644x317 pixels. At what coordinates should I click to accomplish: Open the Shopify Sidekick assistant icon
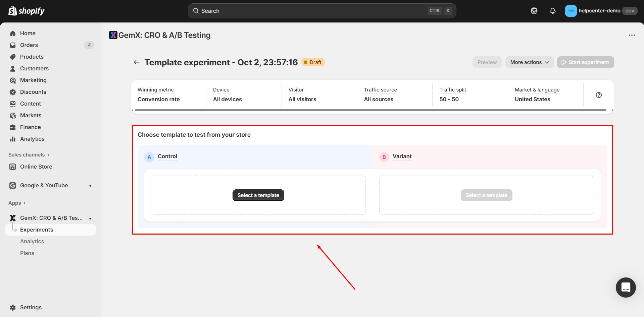[534, 11]
